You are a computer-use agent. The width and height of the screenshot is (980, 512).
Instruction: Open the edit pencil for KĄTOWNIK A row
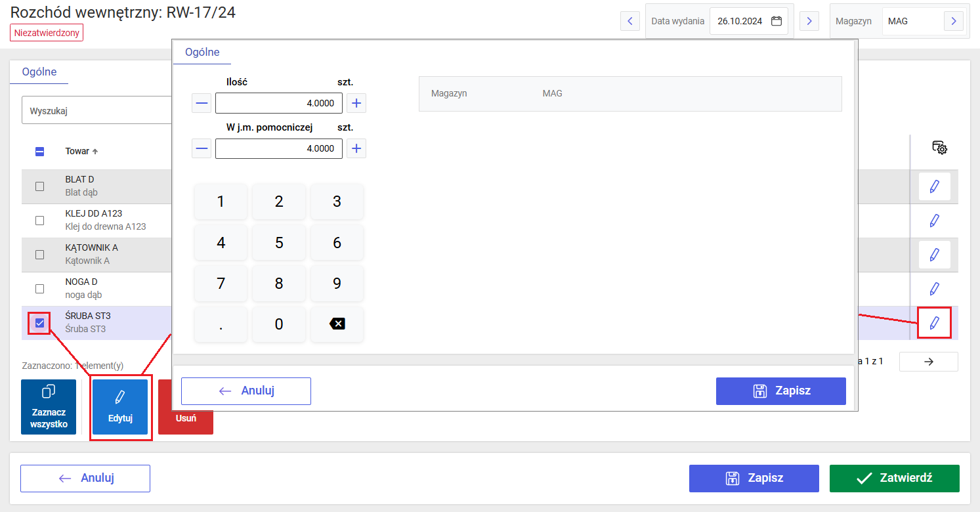click(935, 255)
